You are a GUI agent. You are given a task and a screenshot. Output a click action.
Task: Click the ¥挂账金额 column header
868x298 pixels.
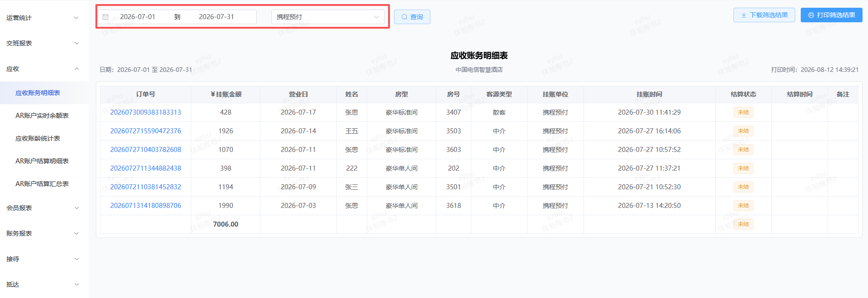225,94
